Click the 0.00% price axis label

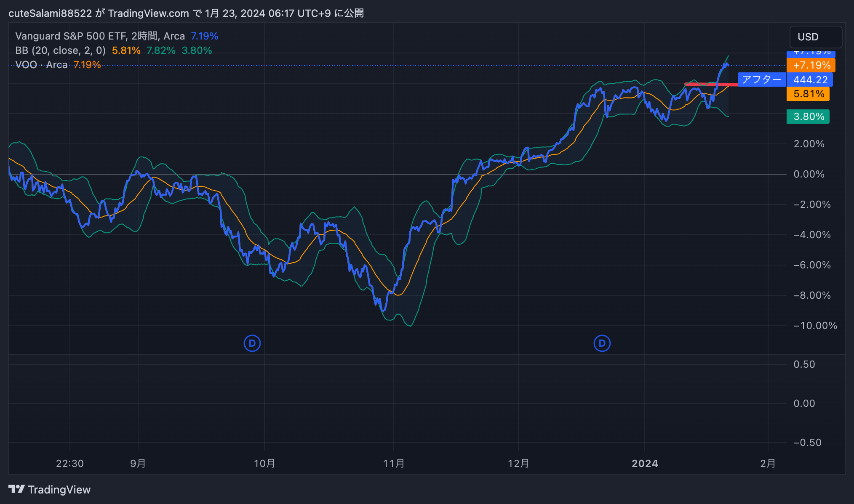[x=809, y=174]
